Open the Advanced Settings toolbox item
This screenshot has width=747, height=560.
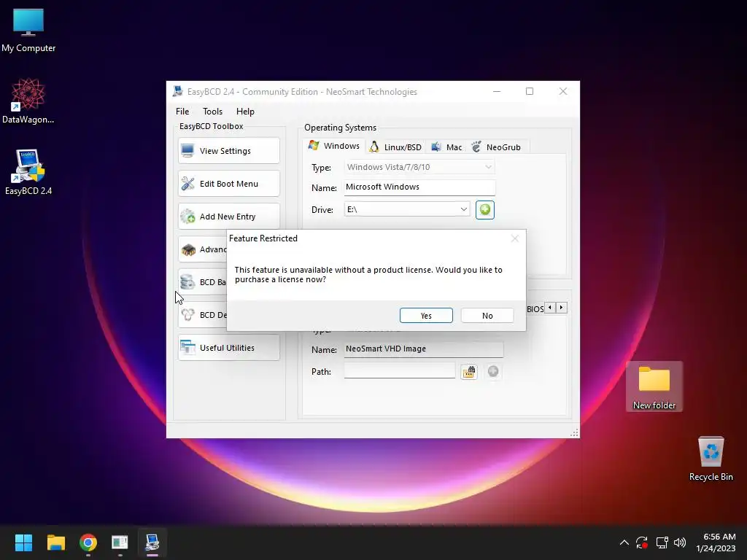coord(203,249)
